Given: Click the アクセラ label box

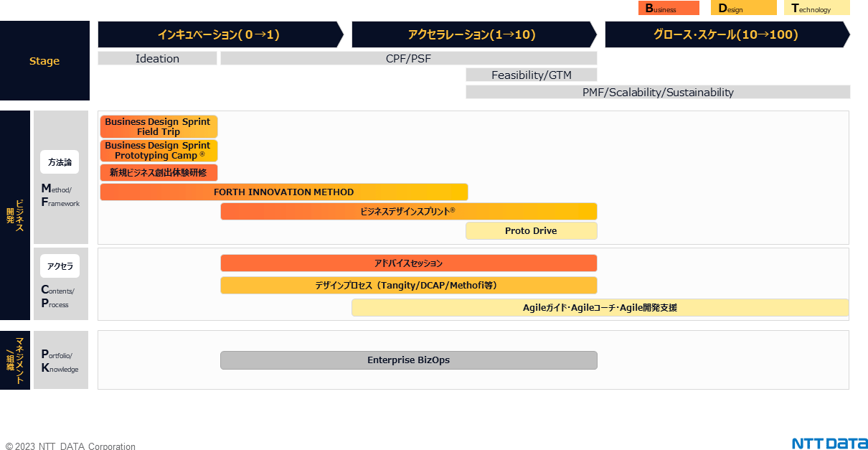Looking at the screenshot, I should pyautogui.click(x=60, y=266).
